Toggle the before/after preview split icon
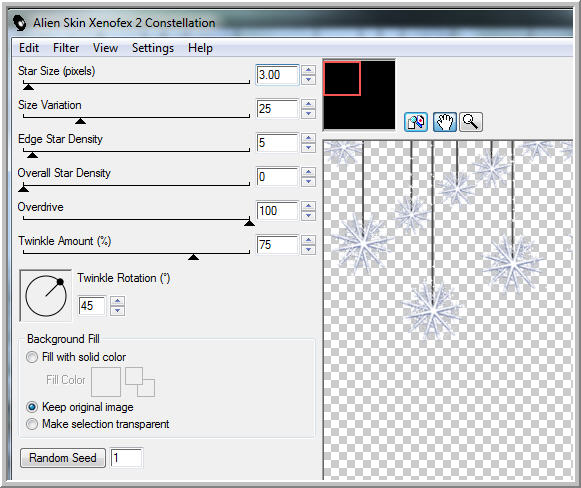This screenshot has width=581, height=488. tap(416, 122)
